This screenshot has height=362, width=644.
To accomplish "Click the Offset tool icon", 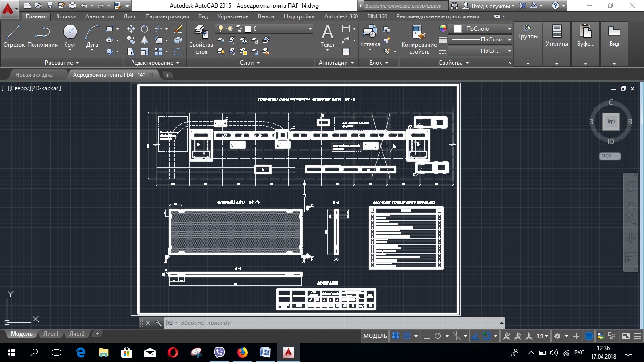I will 178,51.
